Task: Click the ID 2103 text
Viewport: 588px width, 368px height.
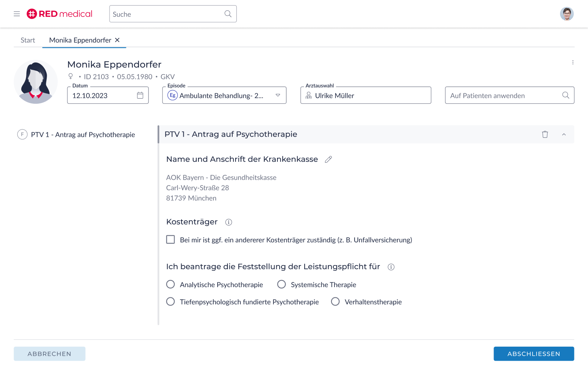Action: (96, 77)
